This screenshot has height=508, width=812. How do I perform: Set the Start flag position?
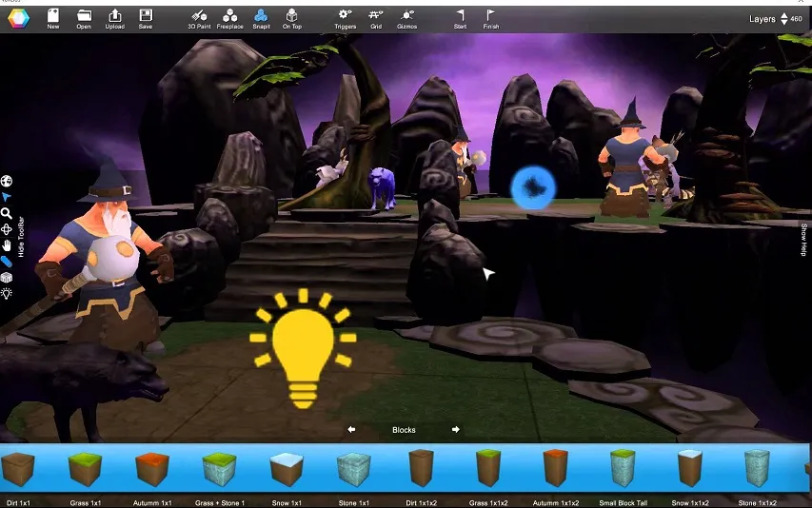(461, 19)
